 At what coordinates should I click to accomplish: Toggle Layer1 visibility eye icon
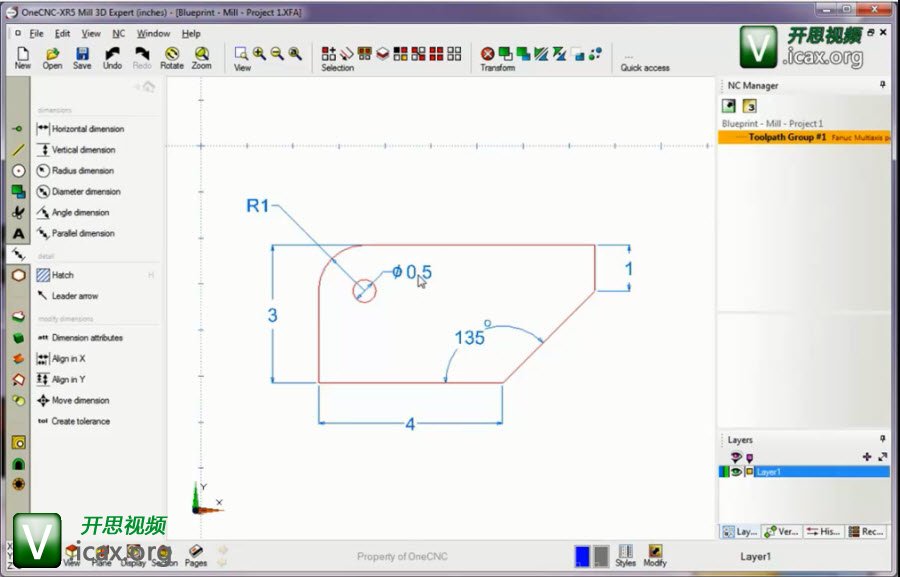(736, 472)
